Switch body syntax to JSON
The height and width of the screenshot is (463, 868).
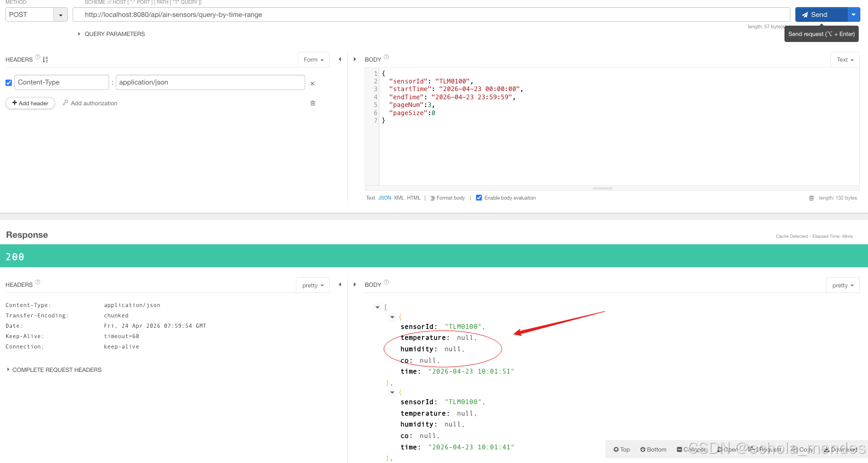click(x=385, y=198)
